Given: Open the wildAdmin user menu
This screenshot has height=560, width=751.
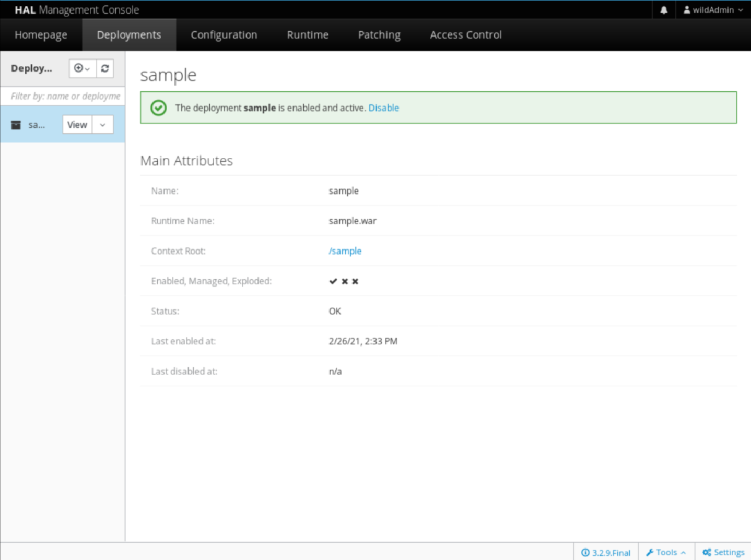Looking at the screenshot, I should tap(713, 10).
